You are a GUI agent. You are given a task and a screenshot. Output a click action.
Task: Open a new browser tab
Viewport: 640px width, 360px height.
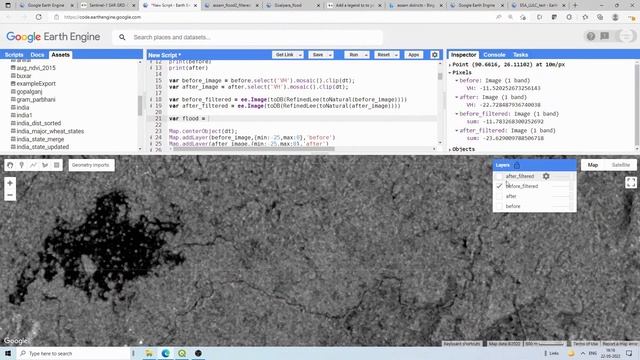(575, 5)
